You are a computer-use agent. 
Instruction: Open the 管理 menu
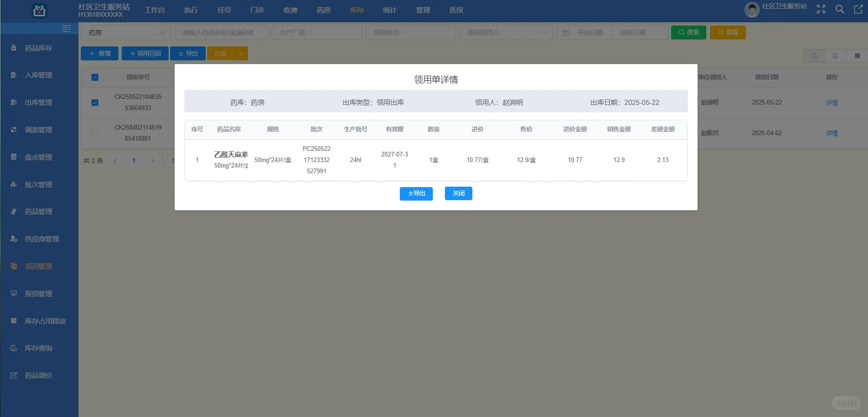[x=423, y=10]
